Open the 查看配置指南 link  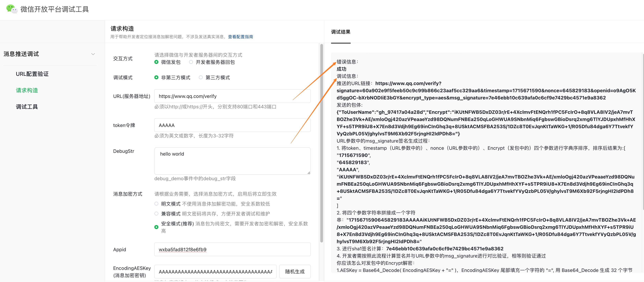click(240, 37)
